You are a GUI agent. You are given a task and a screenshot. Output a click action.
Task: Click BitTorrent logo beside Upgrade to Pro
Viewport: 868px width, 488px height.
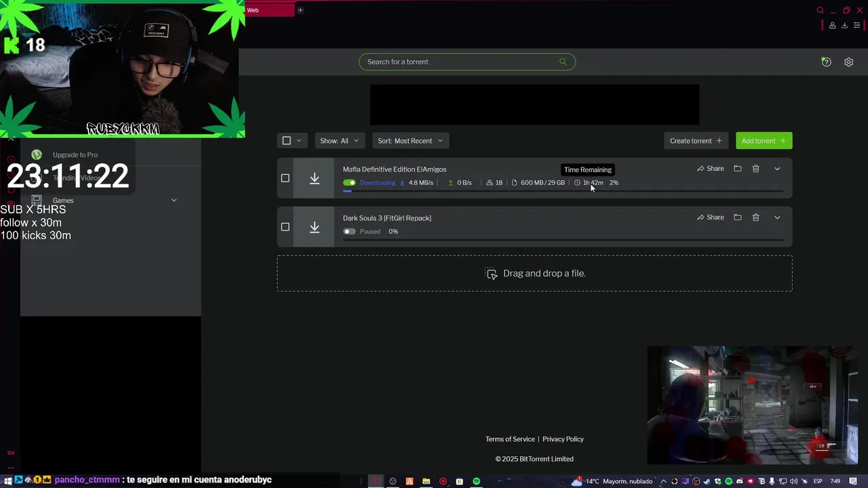tap(37, 155)
